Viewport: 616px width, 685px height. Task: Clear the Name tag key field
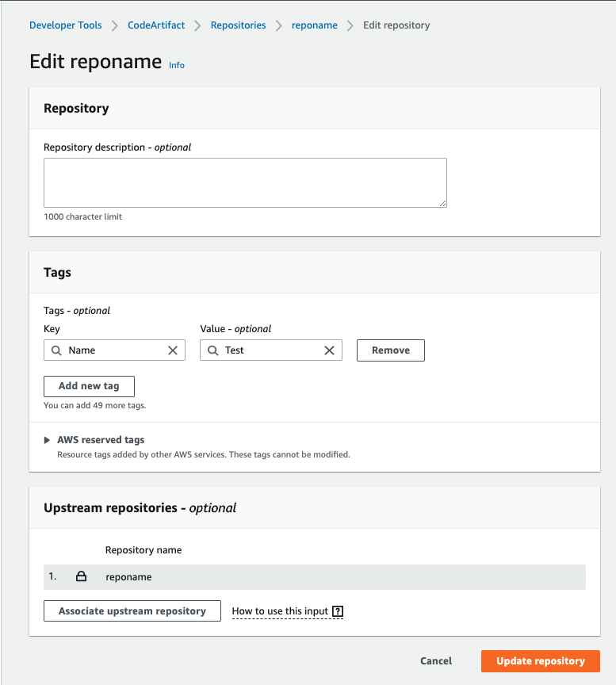point(174,350)
